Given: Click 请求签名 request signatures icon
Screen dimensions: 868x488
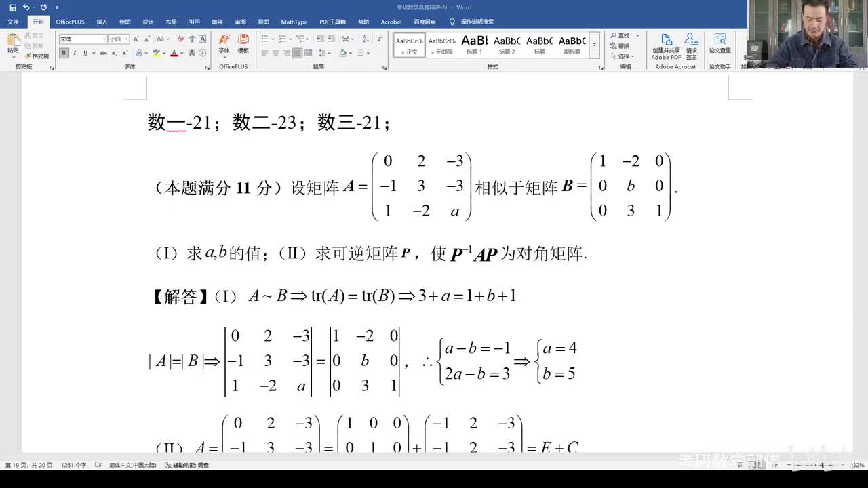Looking at the screenshot, I should tap(691, 46).
